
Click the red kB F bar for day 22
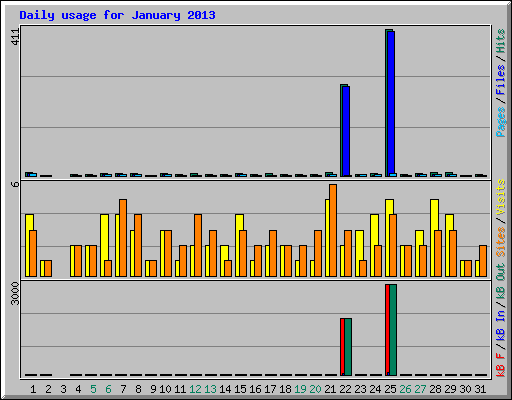click(x=342, y=347)
